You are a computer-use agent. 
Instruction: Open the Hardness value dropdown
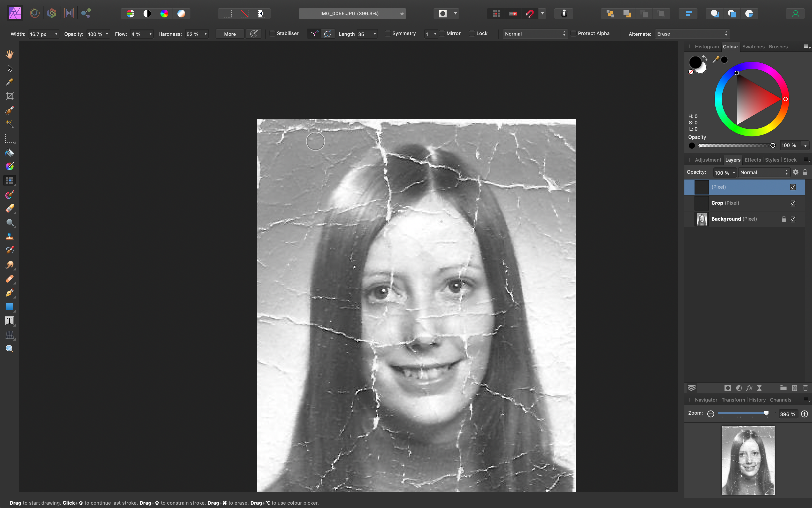point(205,34)
